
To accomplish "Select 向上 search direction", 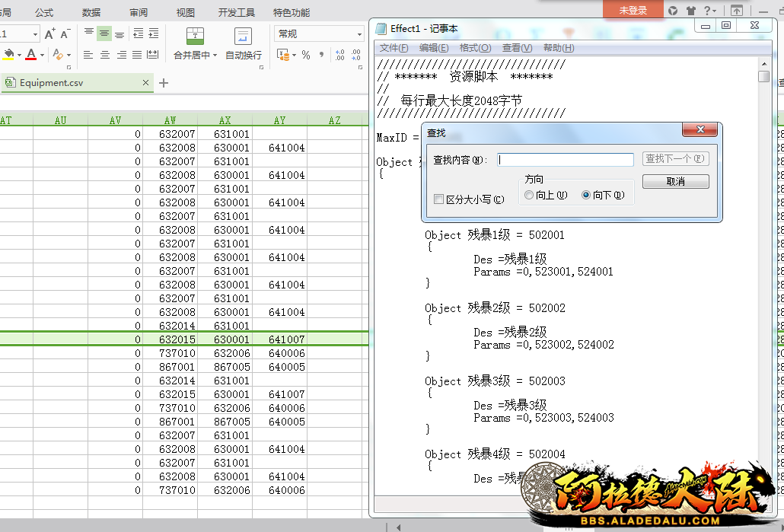I will (x=530, y=195).
